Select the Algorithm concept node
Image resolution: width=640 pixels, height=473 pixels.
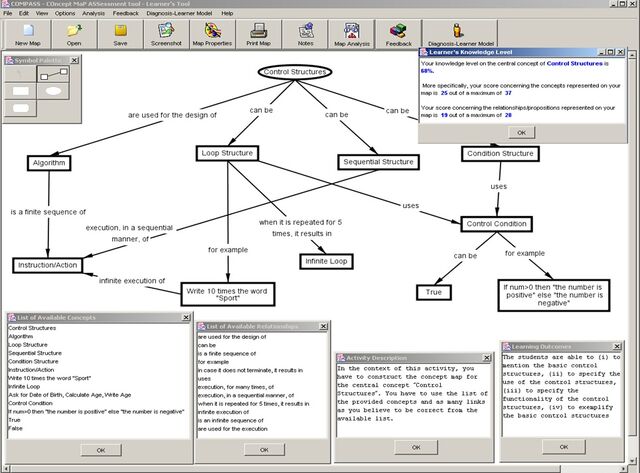click(49, 163)
